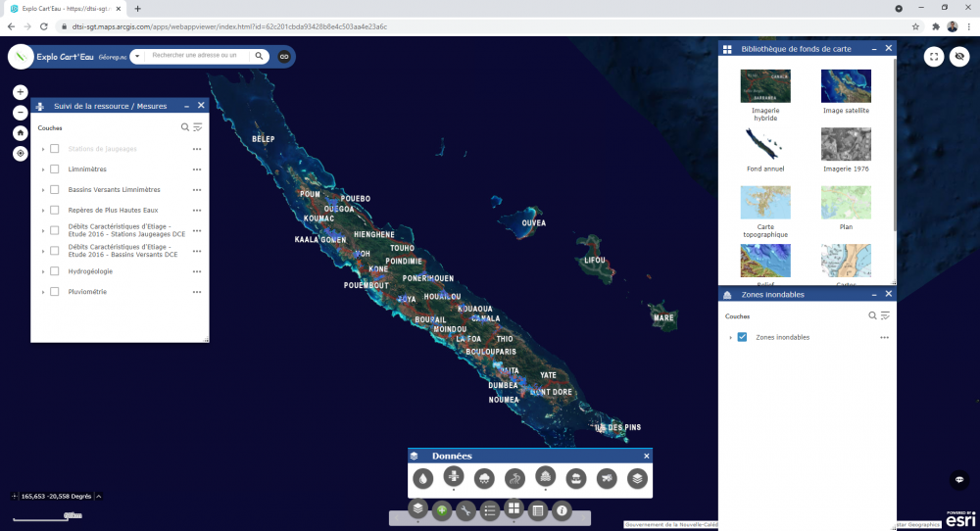This screenshot has width=980, height=531.
Task: Click the rain cloud icon in Données
Action: 484,478
